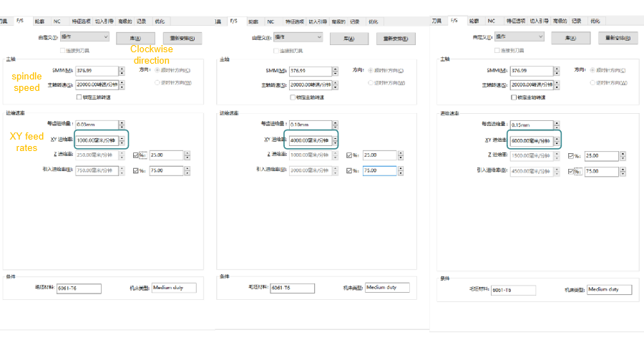Image resolution: width=644 pixels, height=345 pixels.
Task: Open the 切入引导 tab in middle panel
Action: [x=318, y=21]
